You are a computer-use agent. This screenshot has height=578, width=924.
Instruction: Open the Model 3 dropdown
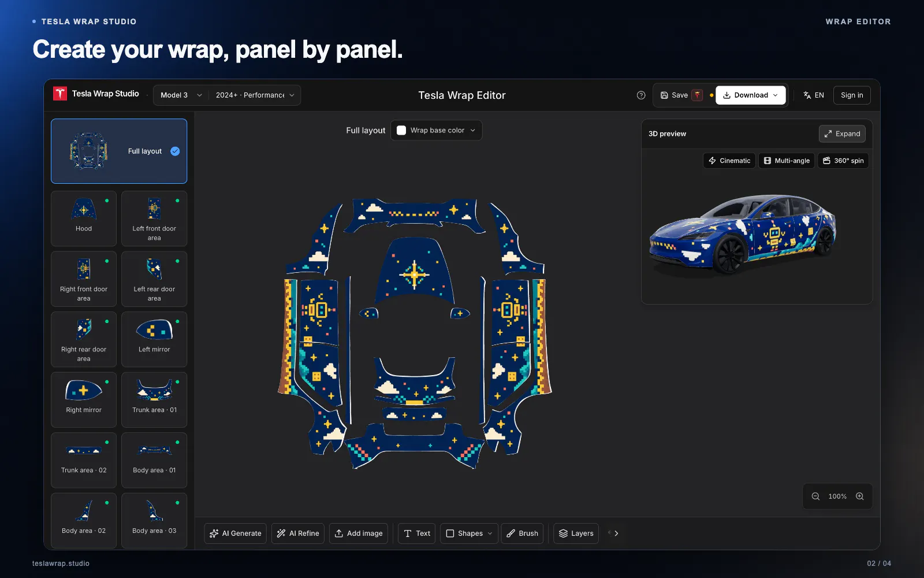click(x=181, y=95)
